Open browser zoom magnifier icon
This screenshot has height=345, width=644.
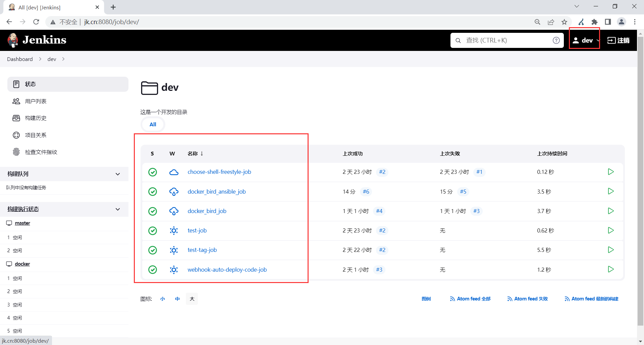click(x=537, y=22)
